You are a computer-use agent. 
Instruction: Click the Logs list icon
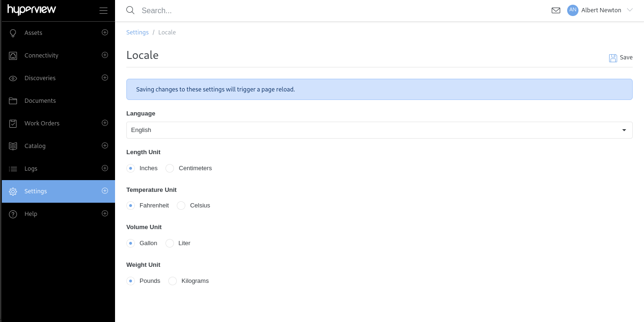click(x=13, y=169)
